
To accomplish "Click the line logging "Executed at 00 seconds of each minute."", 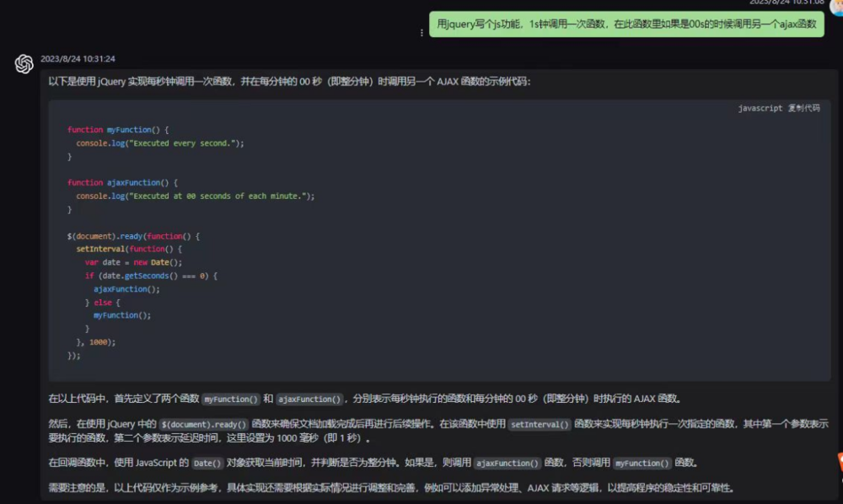I will pos(196,196).
